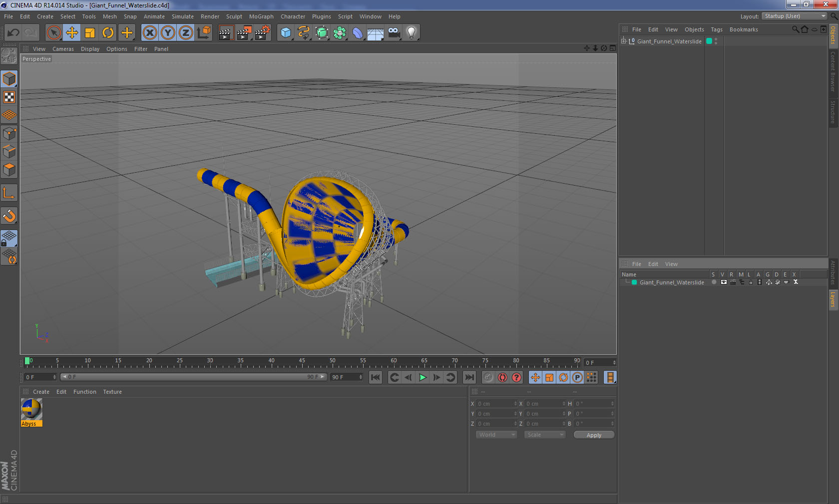839x504 pixels.
Task: Play the animation forward
Action: (x=422, y=377)
